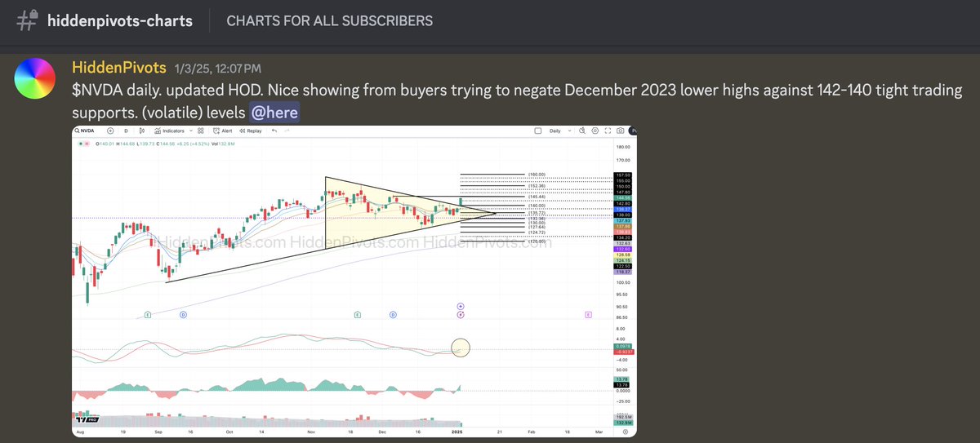Open the candlestick chart type icon

[142, 131]
